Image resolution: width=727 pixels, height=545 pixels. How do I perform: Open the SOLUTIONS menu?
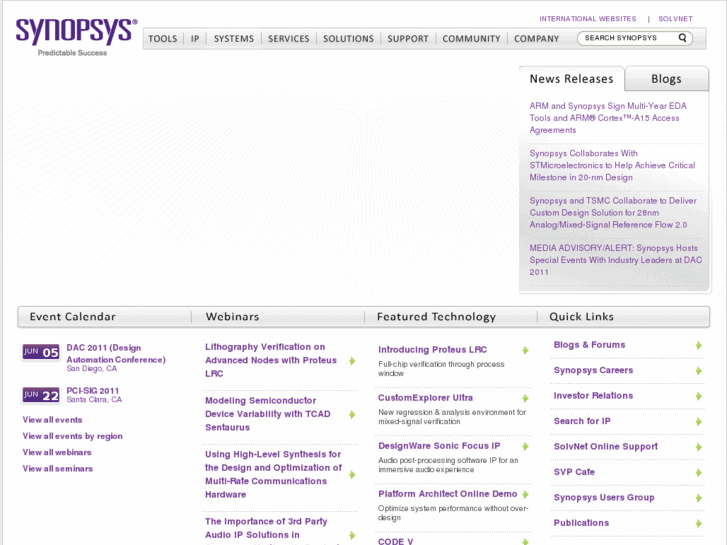pyautogui.click(x=348, y=38)
